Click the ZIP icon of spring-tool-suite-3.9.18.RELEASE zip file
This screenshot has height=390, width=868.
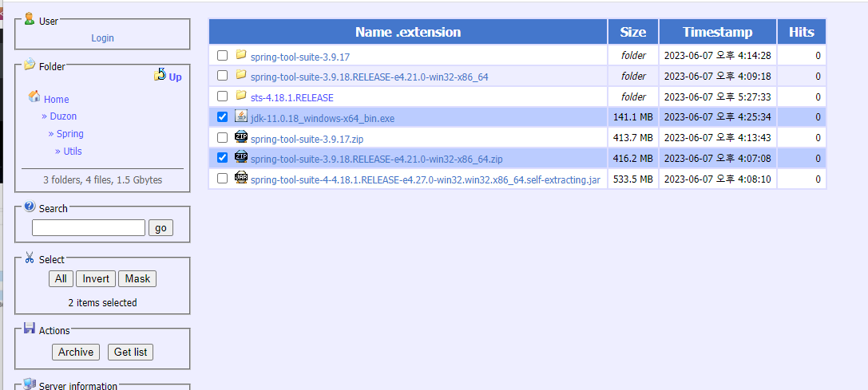tap(241, 156)
